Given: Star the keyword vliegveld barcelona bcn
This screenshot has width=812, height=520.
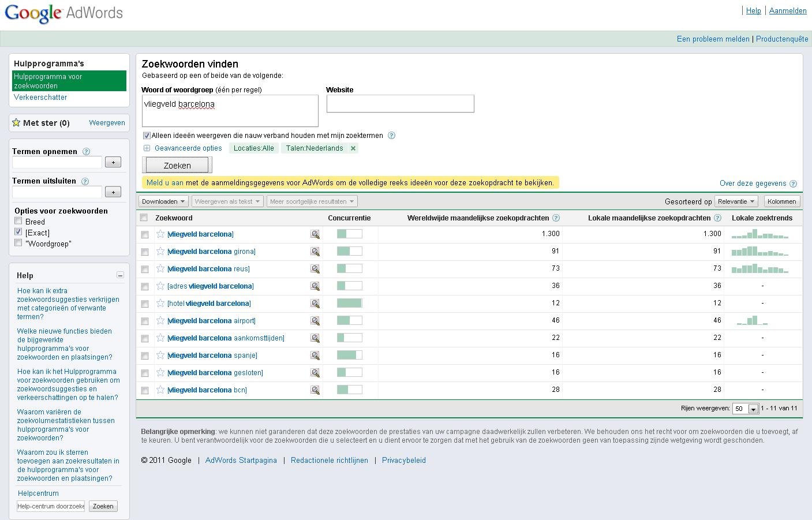Looking at the screenshot, I should point(160,390).
